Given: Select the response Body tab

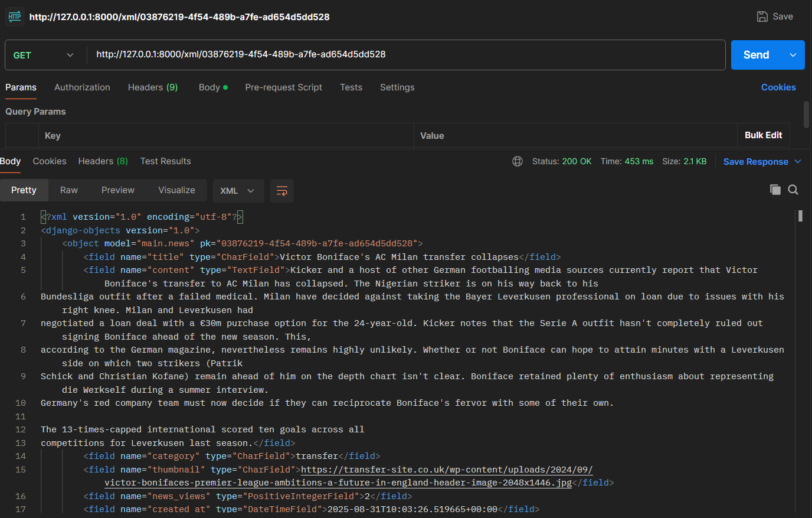Looking at the screenshot, I should (x=10, y=161).
